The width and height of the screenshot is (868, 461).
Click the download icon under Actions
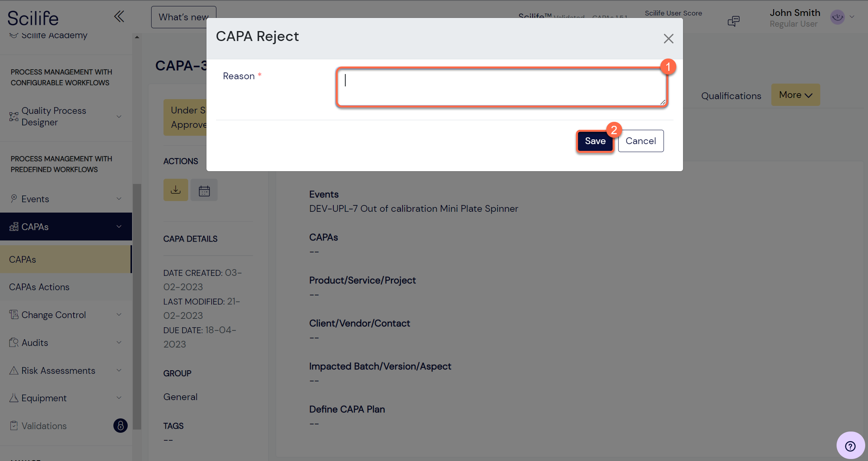click(x=176, y=190)
